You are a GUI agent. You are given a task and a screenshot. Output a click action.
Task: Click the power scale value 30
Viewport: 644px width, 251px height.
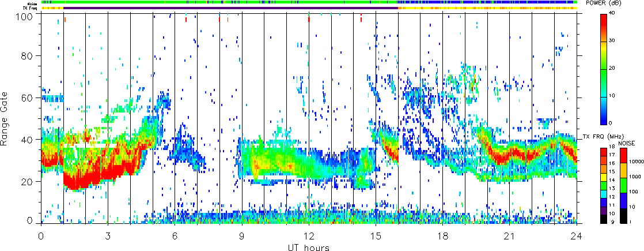(612, 41)
